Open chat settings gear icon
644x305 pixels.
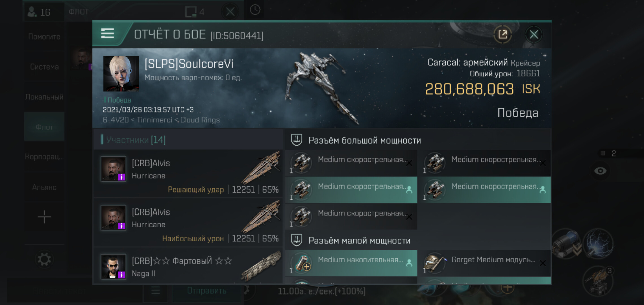click(44, 259)
